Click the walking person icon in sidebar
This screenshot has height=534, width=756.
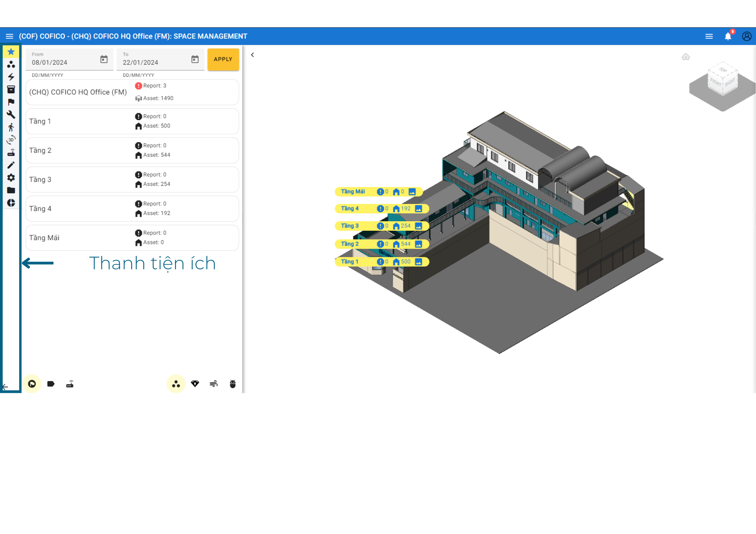11,127
